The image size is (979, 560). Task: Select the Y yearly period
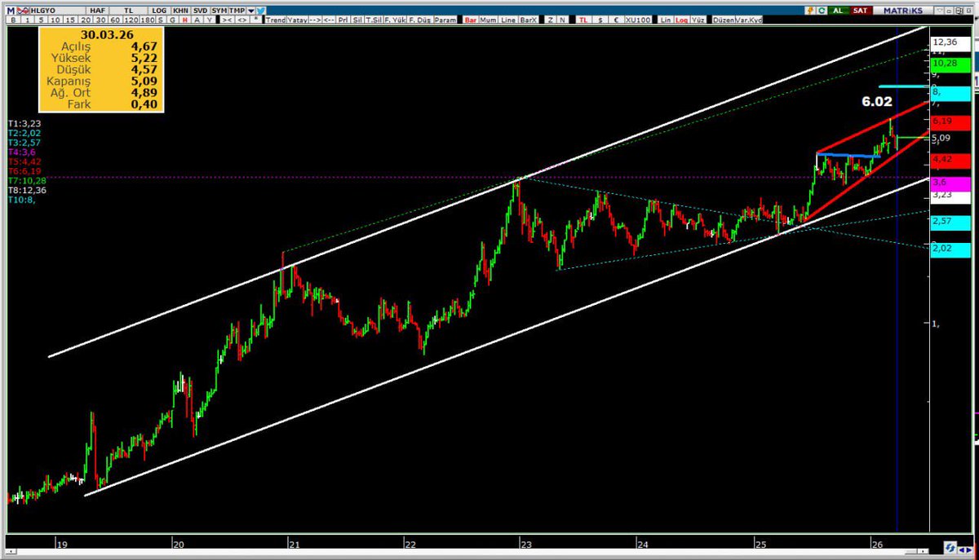pos(210,20)
